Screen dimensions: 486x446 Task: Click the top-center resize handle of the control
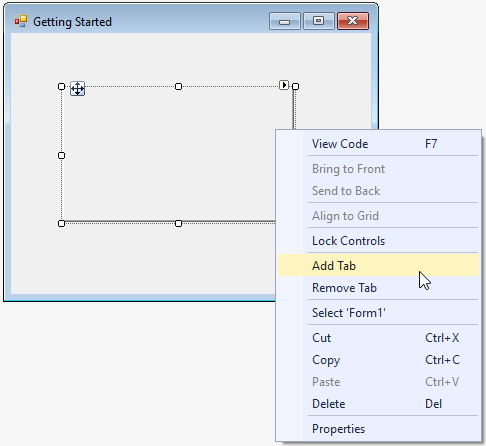click(178, 87)
